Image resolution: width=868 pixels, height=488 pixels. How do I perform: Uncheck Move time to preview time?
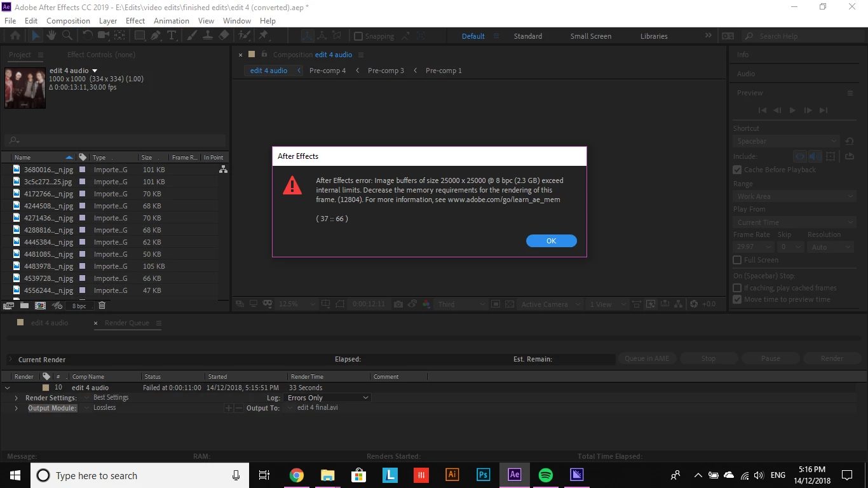[737, 299]
